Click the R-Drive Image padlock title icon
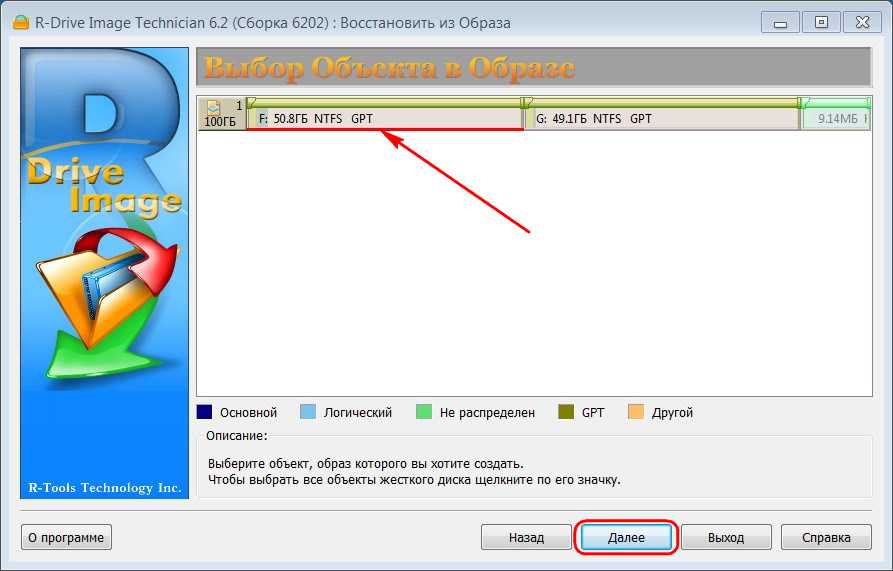 coord(21,23)
